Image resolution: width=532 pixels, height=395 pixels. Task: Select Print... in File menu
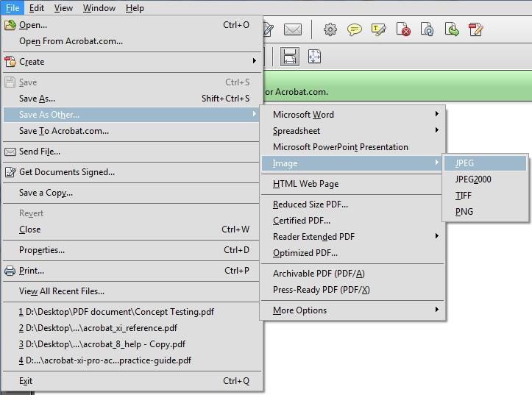coord(131,271)
